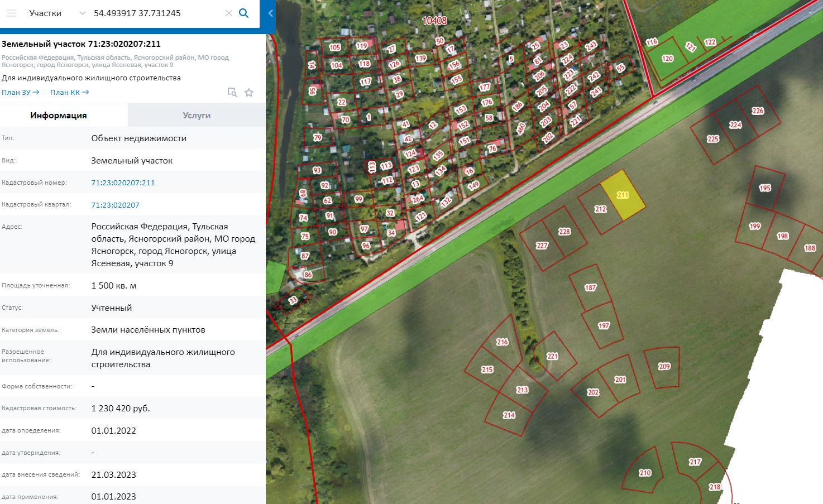Viewport: 823px width, 504px height.
Task: Add parcel to favorites with star icon
Action: click(249, 92)
